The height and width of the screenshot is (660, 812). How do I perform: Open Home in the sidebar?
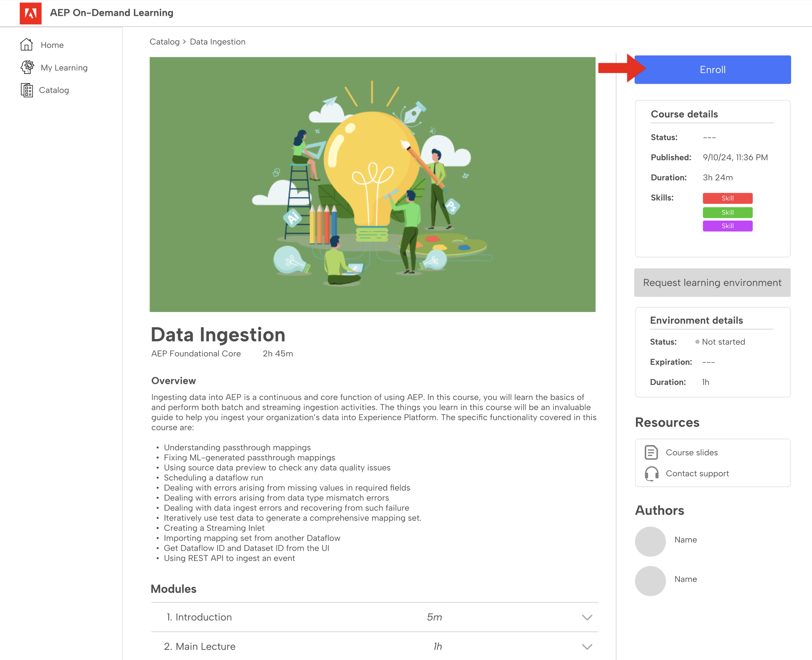(x=52, y=45)
